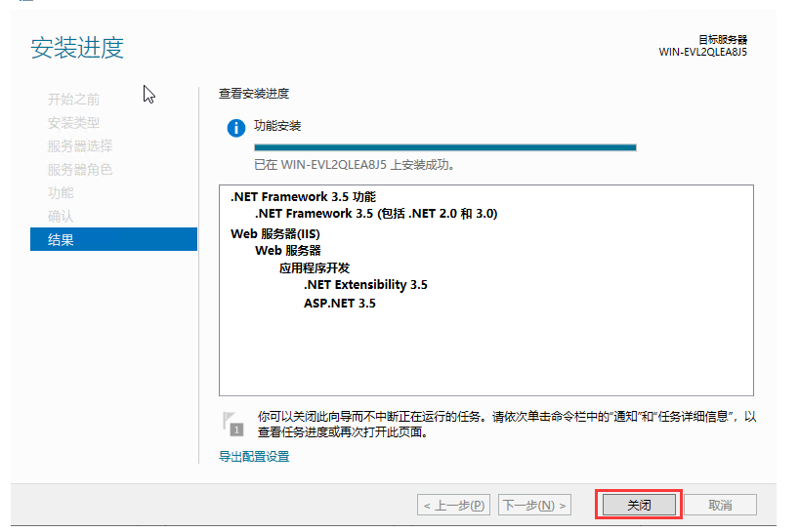This screenshot has height=532, width=800.
Task: Select the Web 服务器(IIS) entry in the results
Action: point(274,233)
